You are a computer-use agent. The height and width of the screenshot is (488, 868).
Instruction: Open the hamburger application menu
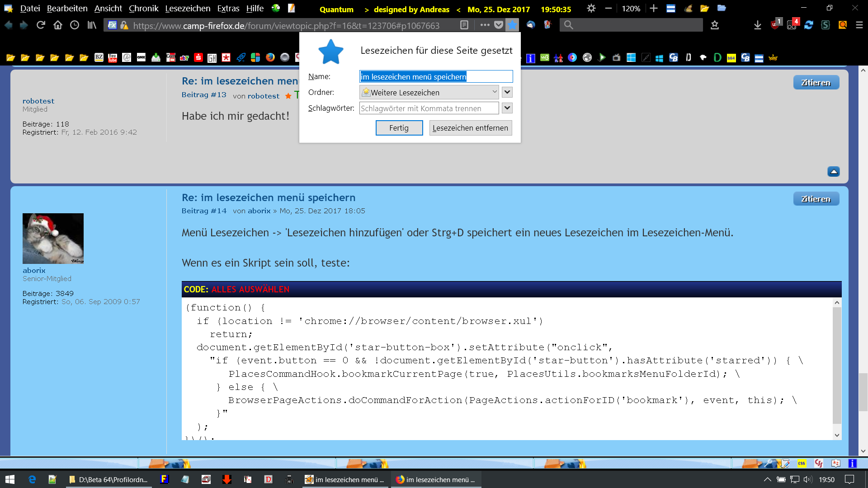[859, 25]
